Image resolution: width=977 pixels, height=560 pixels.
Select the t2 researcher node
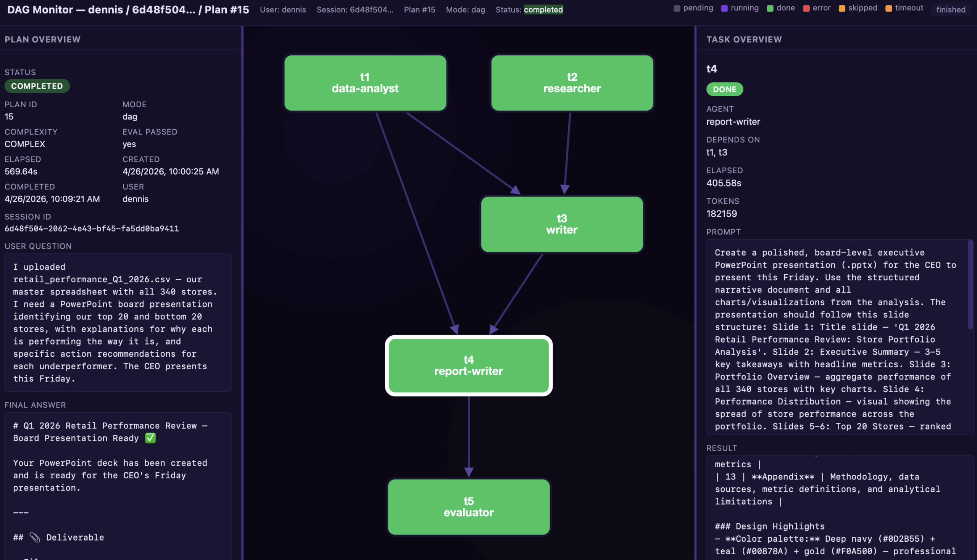(x=572, y=83)
